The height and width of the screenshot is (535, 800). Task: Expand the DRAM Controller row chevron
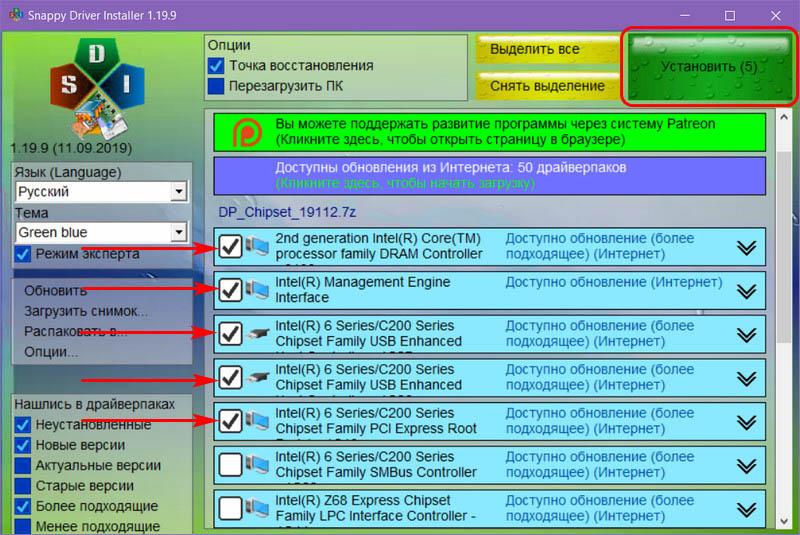(746, 247)
